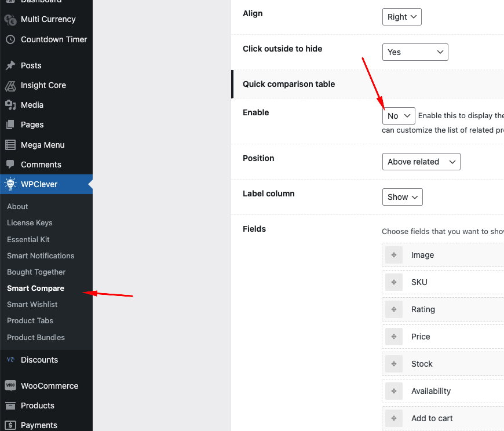Screen dimensions: 504x431
Task: Grab the Rating field drag handle
Action: pos(394,309)
